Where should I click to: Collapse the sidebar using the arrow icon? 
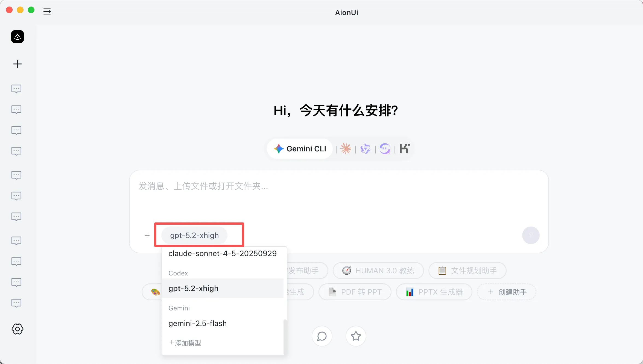pos(47,11)
